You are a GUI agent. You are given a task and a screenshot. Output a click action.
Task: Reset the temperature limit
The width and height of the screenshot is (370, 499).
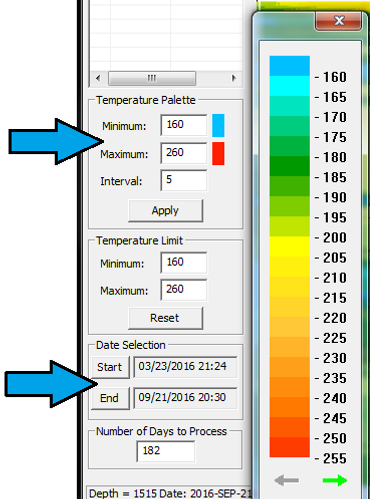click(x=165, y=318)
